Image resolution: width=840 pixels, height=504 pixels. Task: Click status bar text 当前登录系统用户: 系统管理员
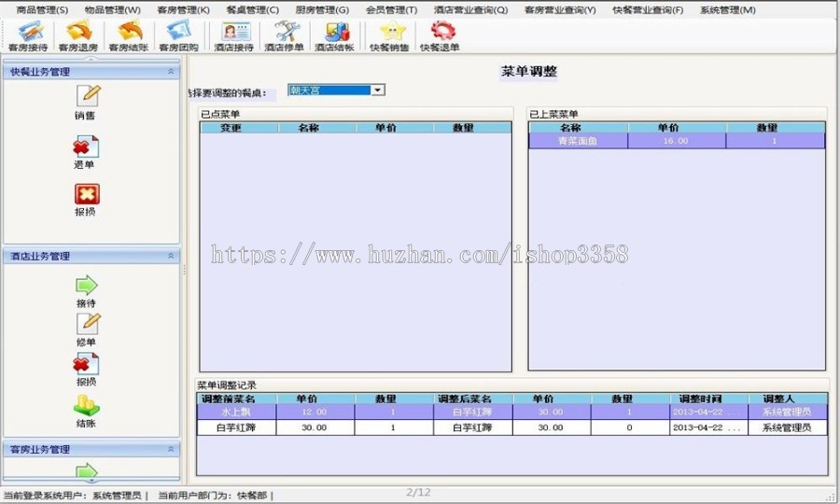click(73, 496)
